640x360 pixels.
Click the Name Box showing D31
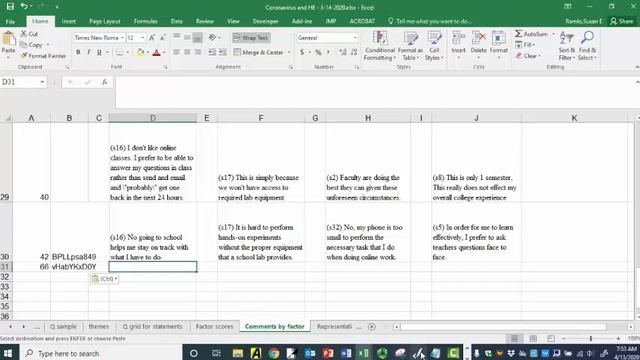coord(23,82)
